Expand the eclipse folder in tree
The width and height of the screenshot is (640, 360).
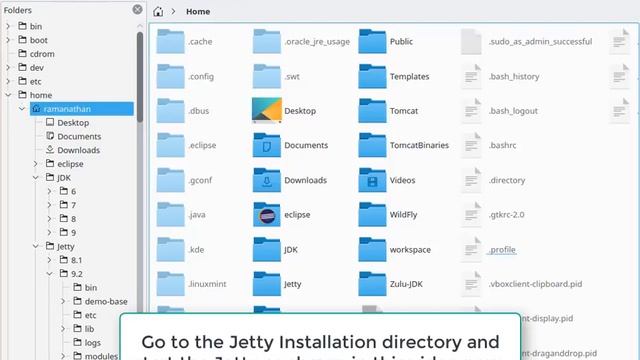(x=36, y=164)
